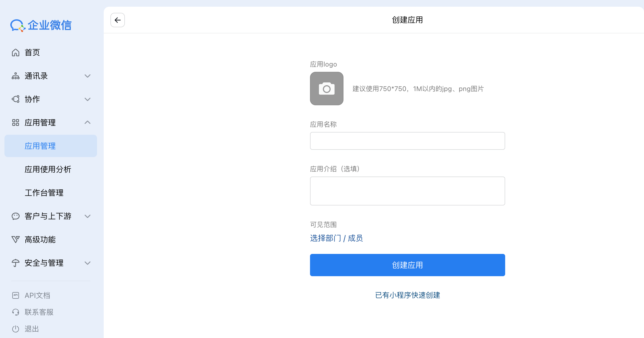
Task: Click the camera logo upload icon
Action: [326, 89]
